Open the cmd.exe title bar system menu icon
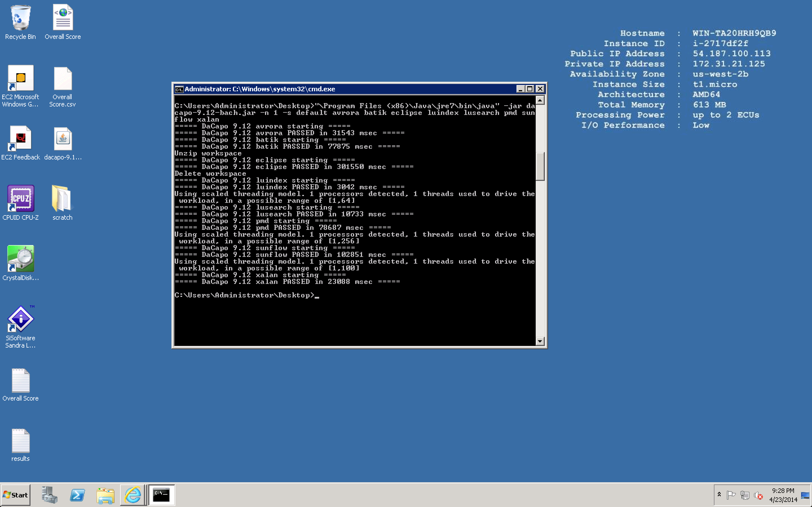The height and width of the screenshot is (507, 812). pos(179,89)
